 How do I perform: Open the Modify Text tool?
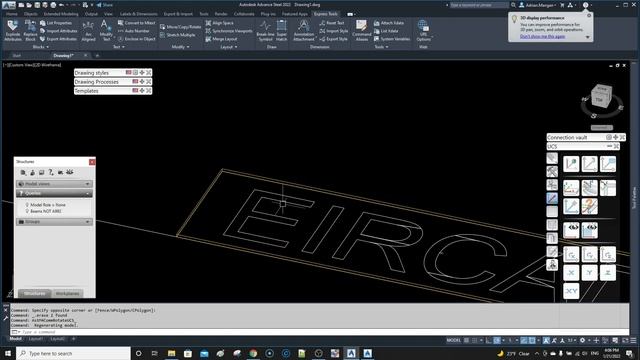(106, 30)
